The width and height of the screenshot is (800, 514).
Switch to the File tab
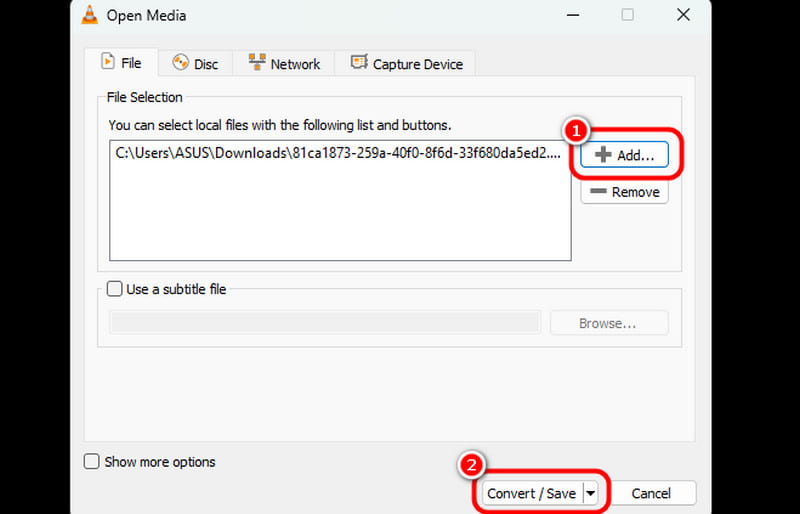[x=121, y=63]
